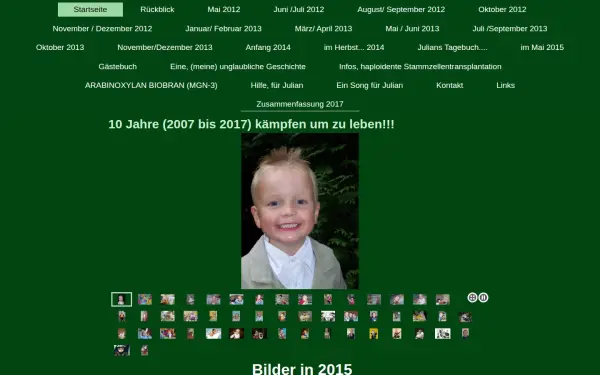The height and width of the screenshot is (375, 600).
Task: Open November / Dezember 2012 page
Action: (102, 29)
